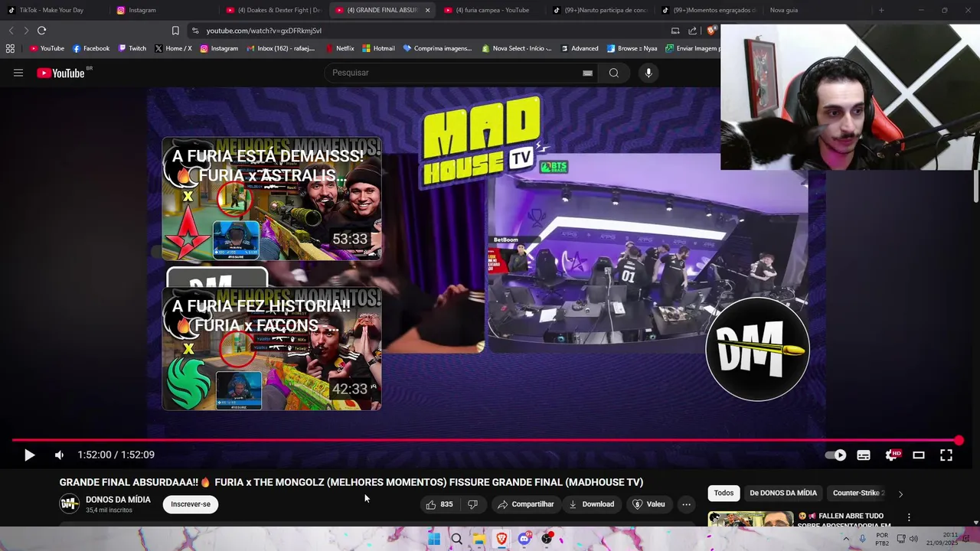Reload the page
Image resolution: width=980 pixels, height=551 pixels.
pos(41,31)
